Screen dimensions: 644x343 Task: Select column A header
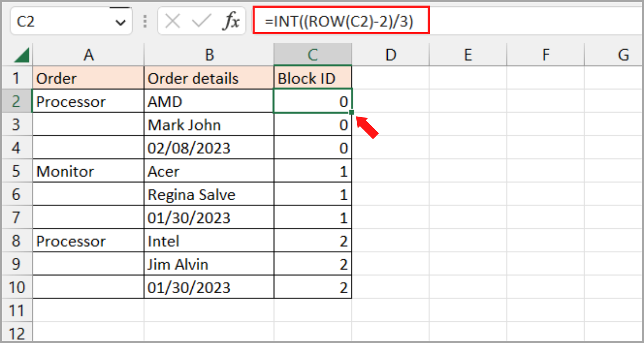point(88,55)
